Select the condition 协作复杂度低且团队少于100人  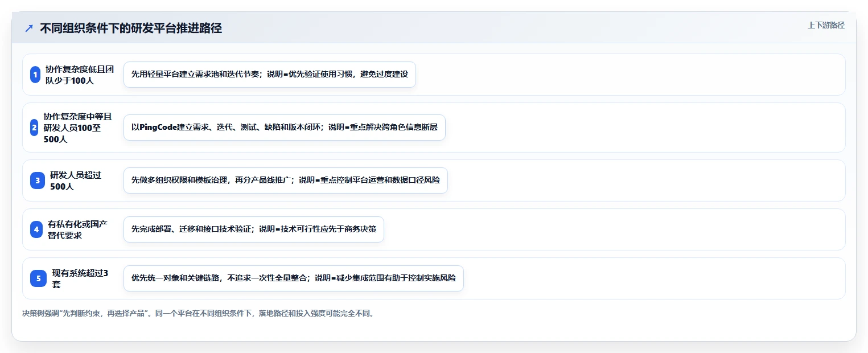tap(80, 75)
